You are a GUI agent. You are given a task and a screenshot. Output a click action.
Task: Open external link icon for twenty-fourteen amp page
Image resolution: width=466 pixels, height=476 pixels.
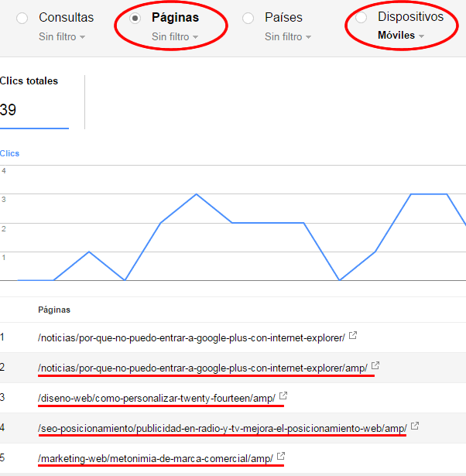coord(283,396)
